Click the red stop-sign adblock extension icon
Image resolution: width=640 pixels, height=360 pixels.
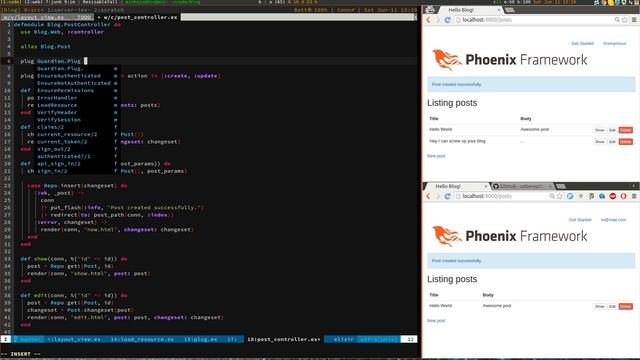pyautogui.click(x=613, y=196)
